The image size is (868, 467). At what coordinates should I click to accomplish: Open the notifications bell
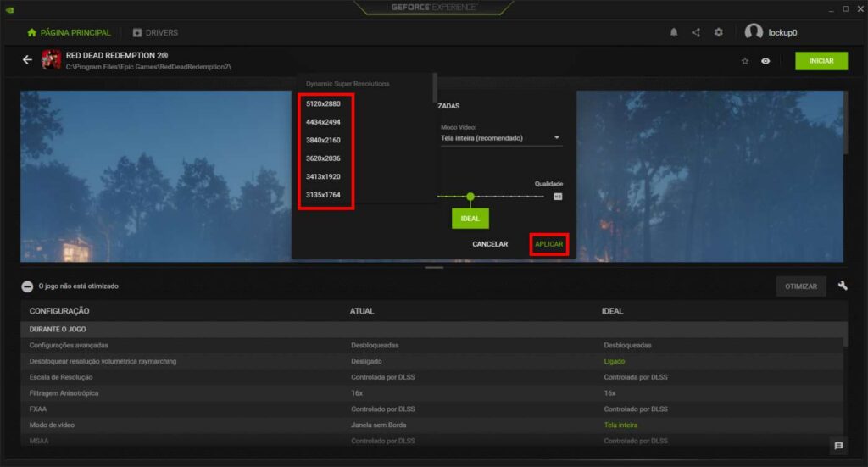674,32
